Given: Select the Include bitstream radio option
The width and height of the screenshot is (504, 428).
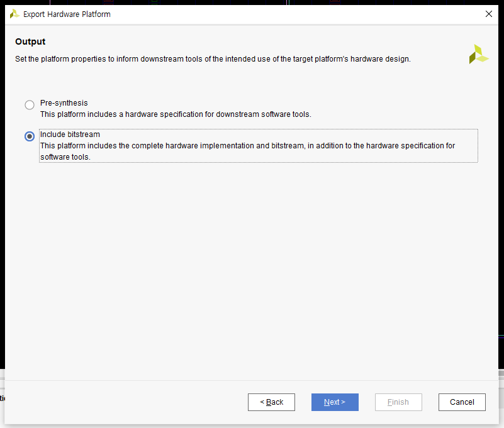Looking at the screenshot, I should [x=30, y=136].
